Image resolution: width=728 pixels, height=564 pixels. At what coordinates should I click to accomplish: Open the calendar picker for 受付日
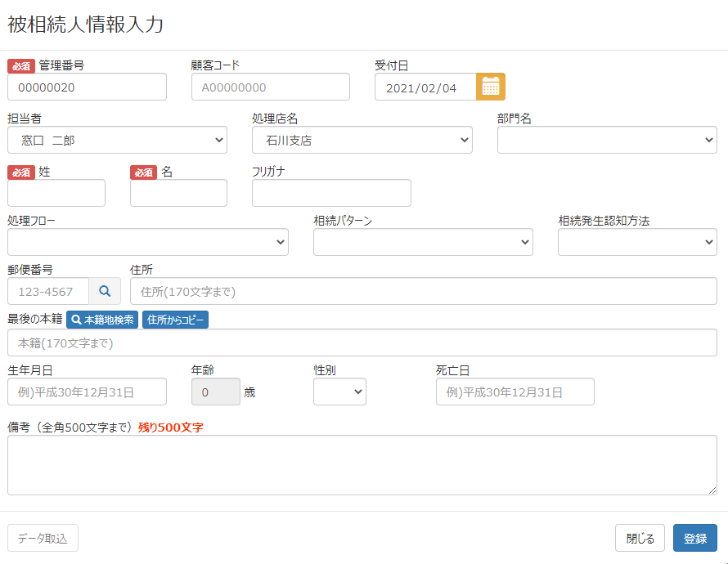[x=491, y=87]
